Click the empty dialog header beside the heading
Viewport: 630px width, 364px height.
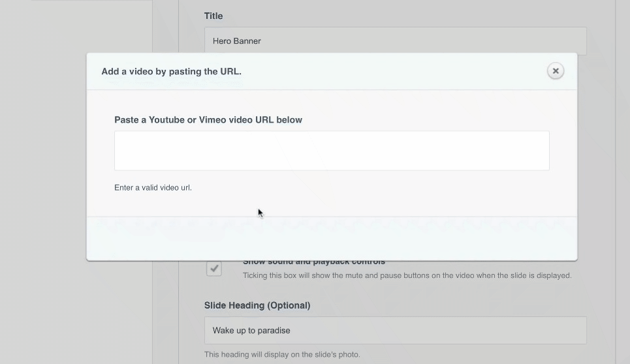click(392, 72)
